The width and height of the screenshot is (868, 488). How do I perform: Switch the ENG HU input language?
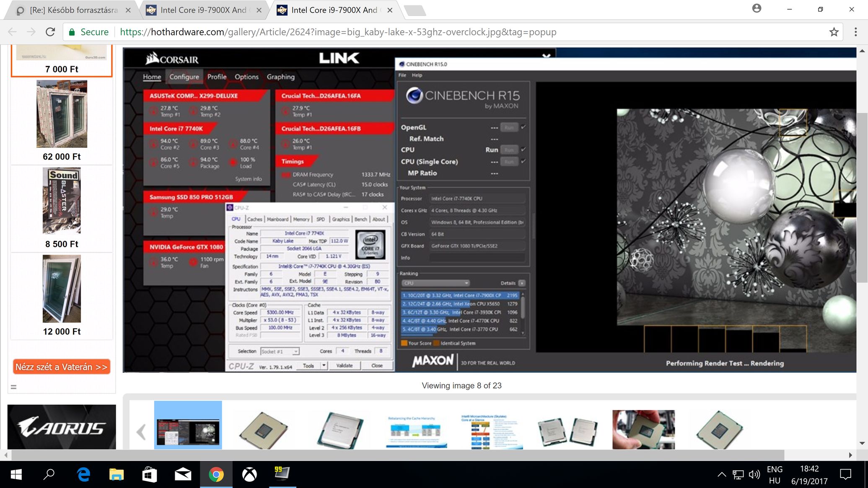[775, 475]
